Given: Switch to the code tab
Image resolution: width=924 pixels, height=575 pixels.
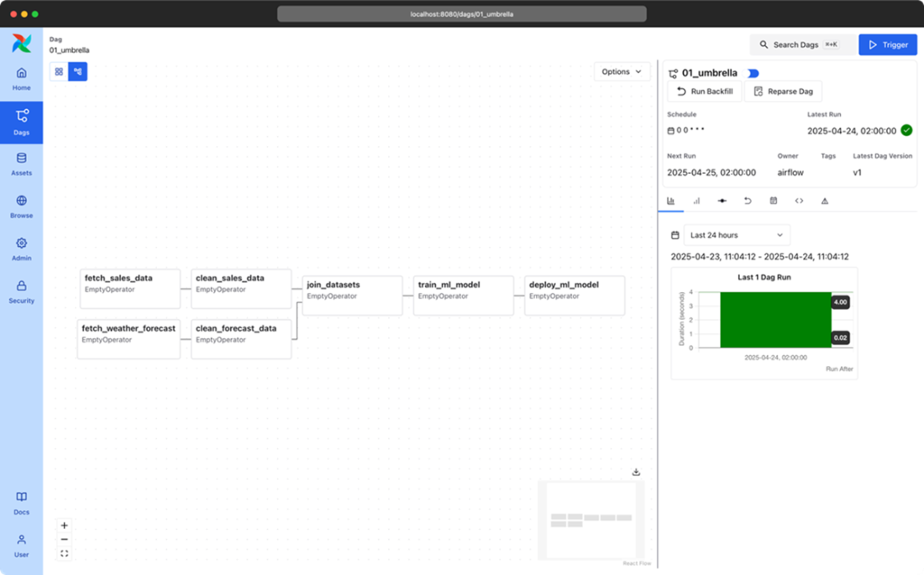Looking at the screenshot, I should 799,201.
